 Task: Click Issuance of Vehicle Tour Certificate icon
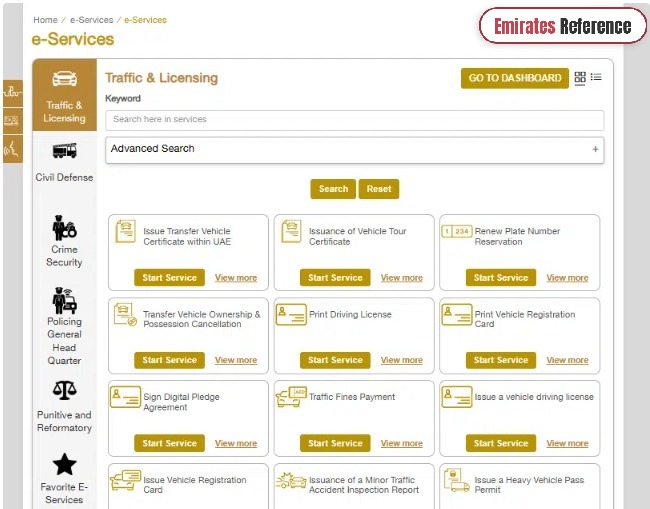pyautogui.click(x=291, y=231)
